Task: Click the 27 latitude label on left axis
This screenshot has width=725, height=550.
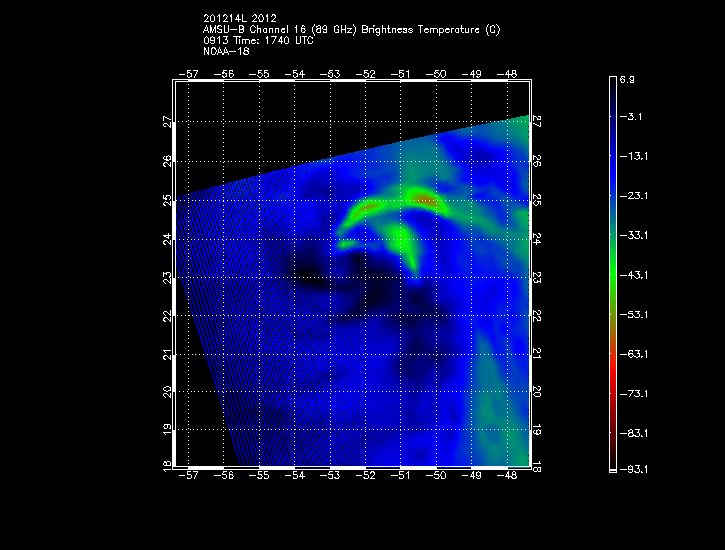Action: [167, 121]
